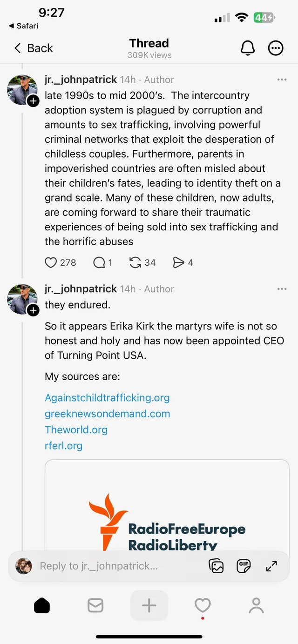This screenshot has width=298, height=644.
Task: Open the messages inbox tab
Action: [95, 605]
